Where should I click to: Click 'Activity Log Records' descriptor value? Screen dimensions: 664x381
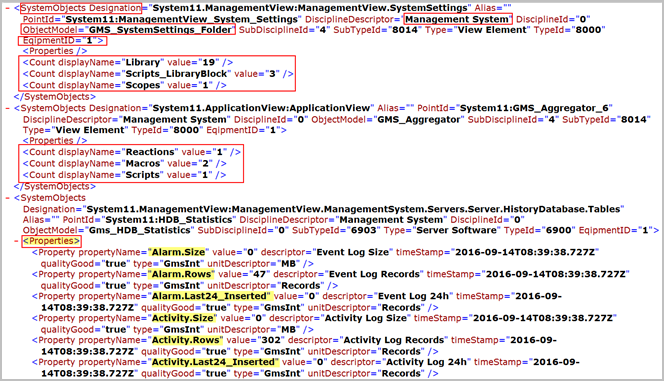[393, 340]
